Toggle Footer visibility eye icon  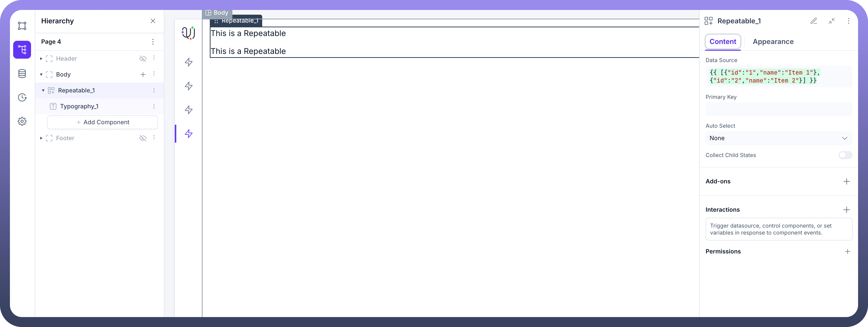point(143,138)
